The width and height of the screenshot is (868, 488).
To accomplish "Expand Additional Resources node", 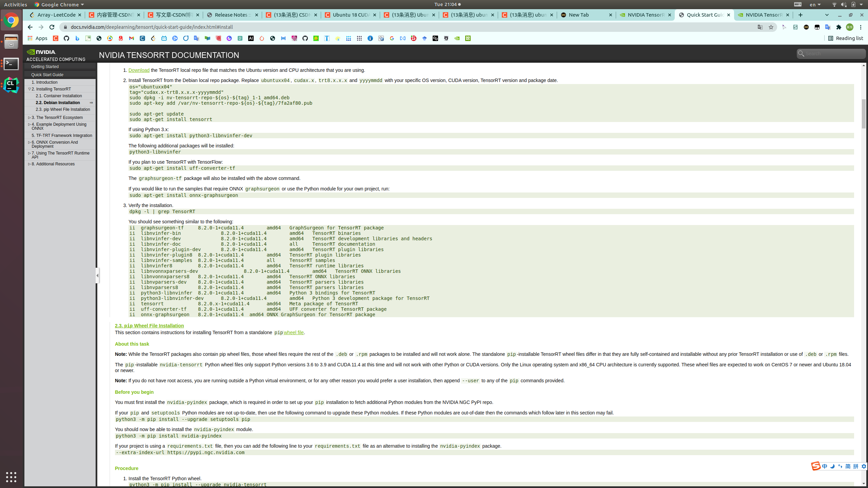I will pyautogui.click(x=29, y=164).
